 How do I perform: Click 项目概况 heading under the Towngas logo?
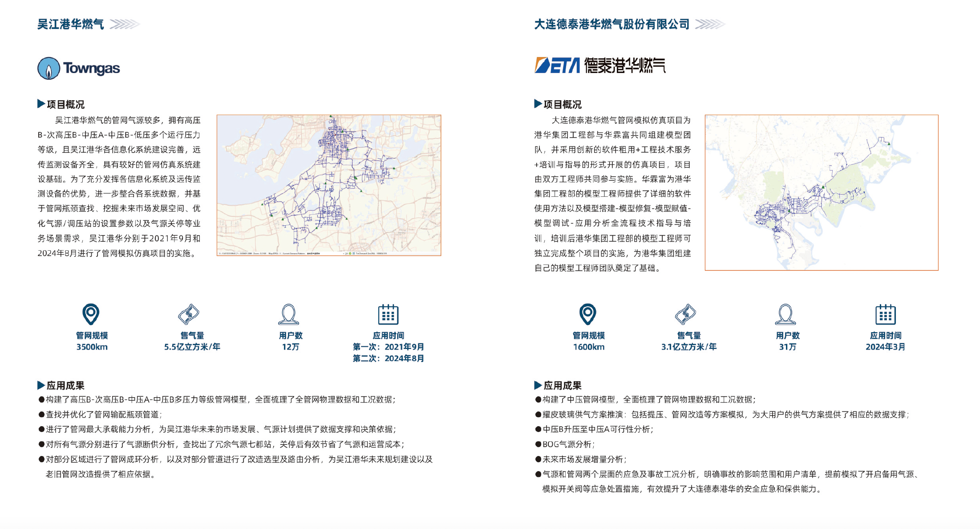pyautogui.click(x=65, y=105)
